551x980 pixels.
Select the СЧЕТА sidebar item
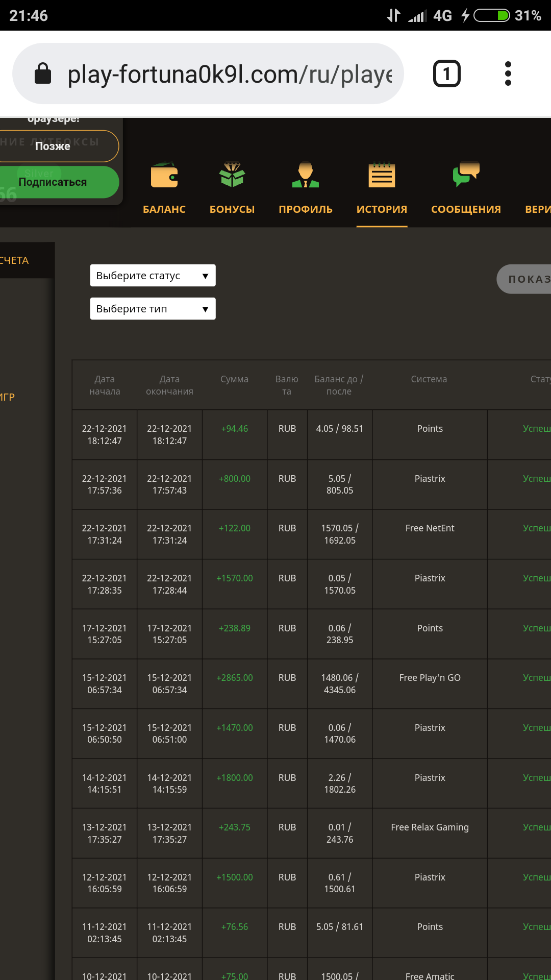pos(15,260)
